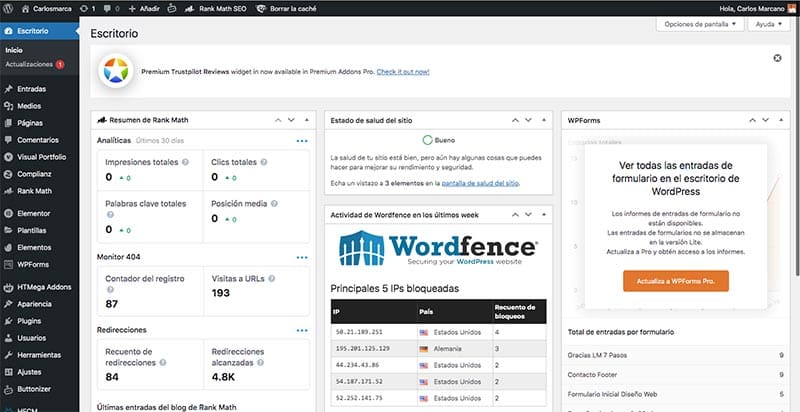Viewport: 800px width, 412px height.
Task: Click Borrar la caché in admin bar
Action: (286, 9)
